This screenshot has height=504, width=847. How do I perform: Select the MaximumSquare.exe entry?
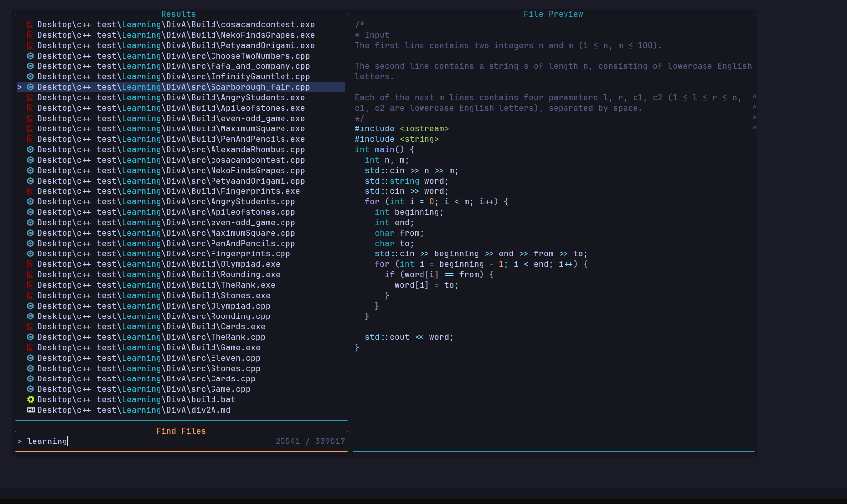(x=171, y=129)
